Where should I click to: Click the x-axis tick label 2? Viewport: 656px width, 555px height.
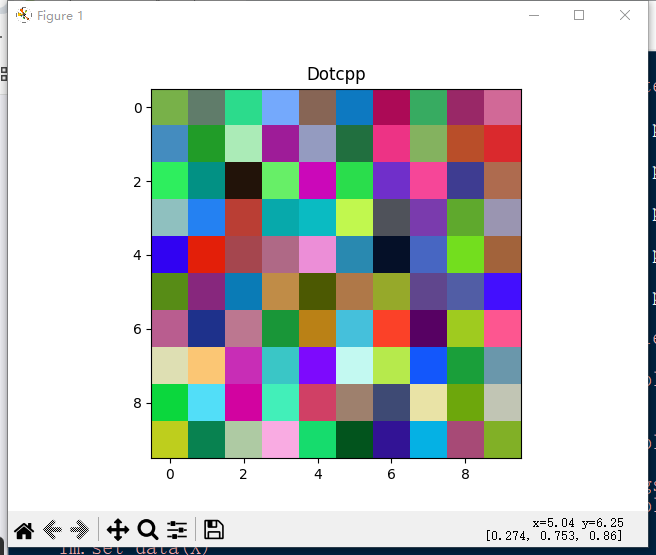[x=243, y=474]
